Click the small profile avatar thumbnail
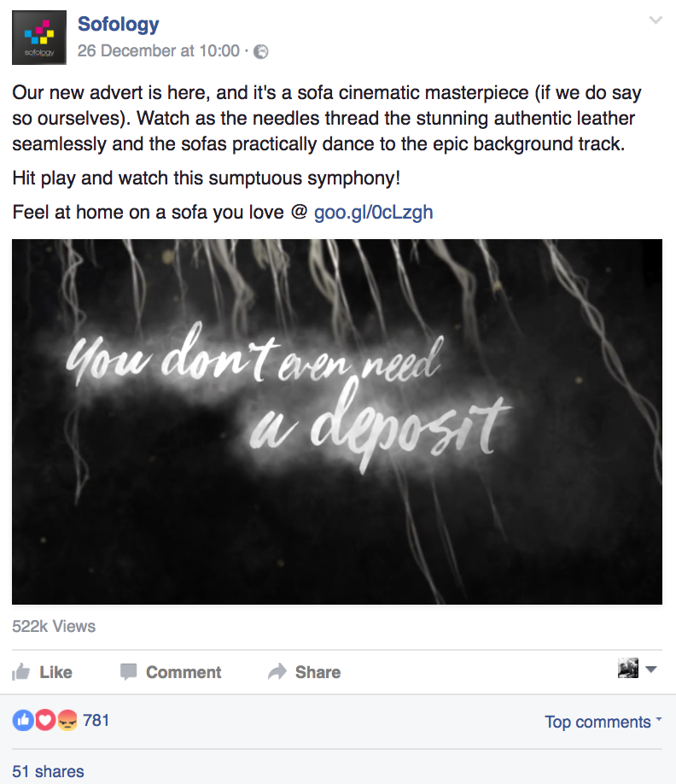Screen dimensions: 676x784 click(628, 668)
